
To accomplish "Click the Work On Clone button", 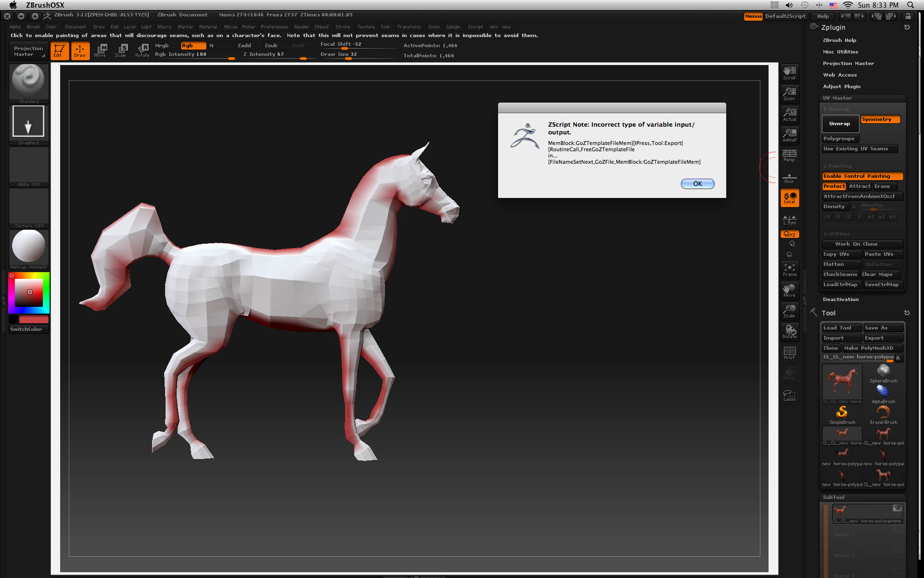I will point(862,244).
